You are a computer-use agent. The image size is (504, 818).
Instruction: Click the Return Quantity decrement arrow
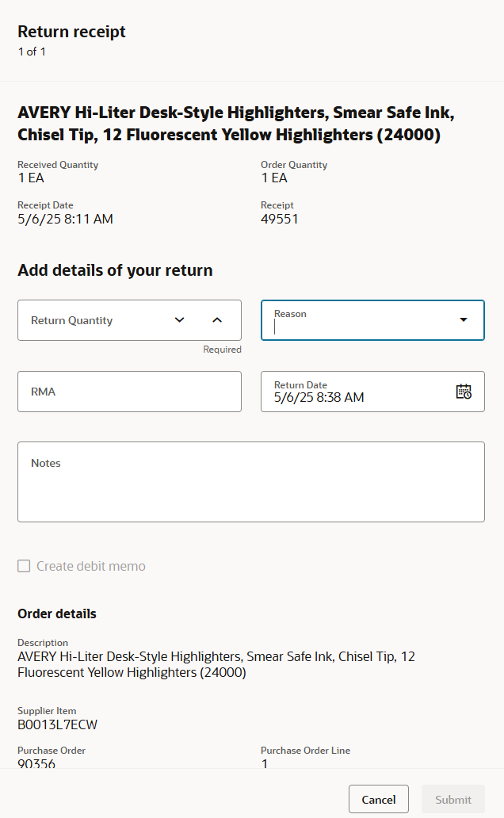(x=180, y=320)
